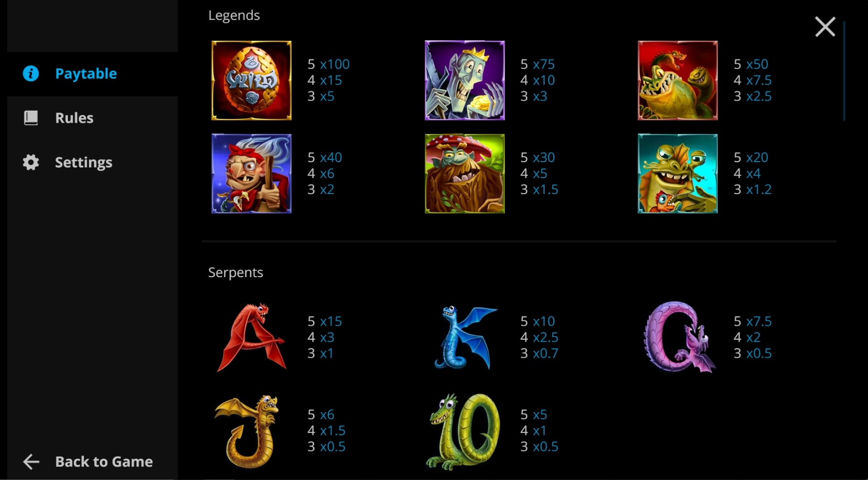The width and height of the screenshot is (868, 480).
Task: Return via Back to Game button
Action: (88, 462)
